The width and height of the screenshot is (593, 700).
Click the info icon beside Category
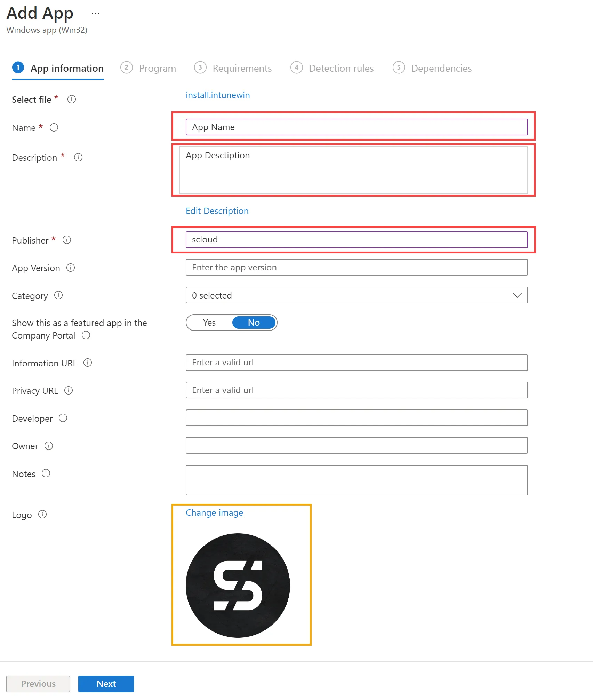tap(58, 295)
